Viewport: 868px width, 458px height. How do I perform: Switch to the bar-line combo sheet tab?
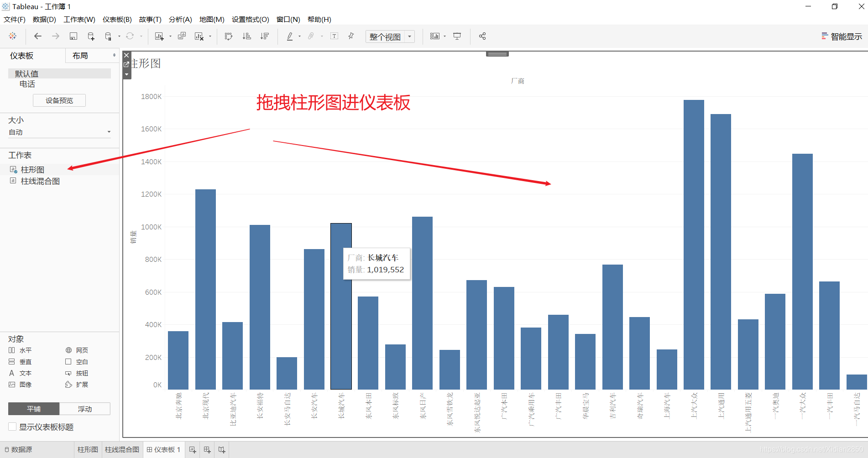[122, 450]
